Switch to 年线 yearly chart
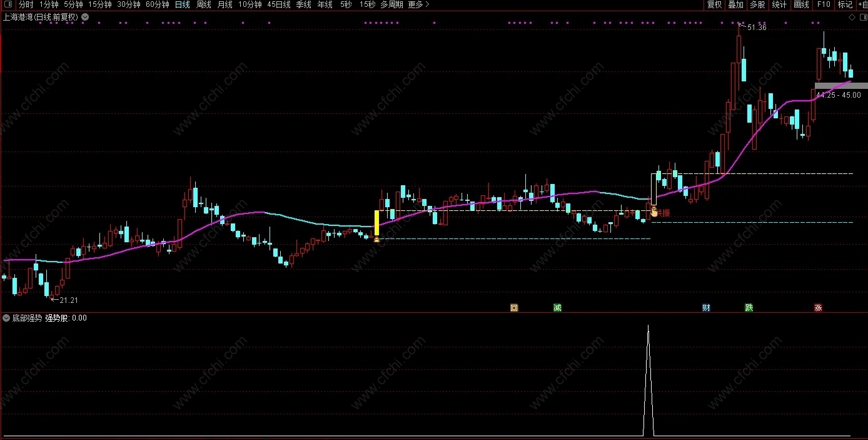The image size is (868, 440). pos(325,4)
